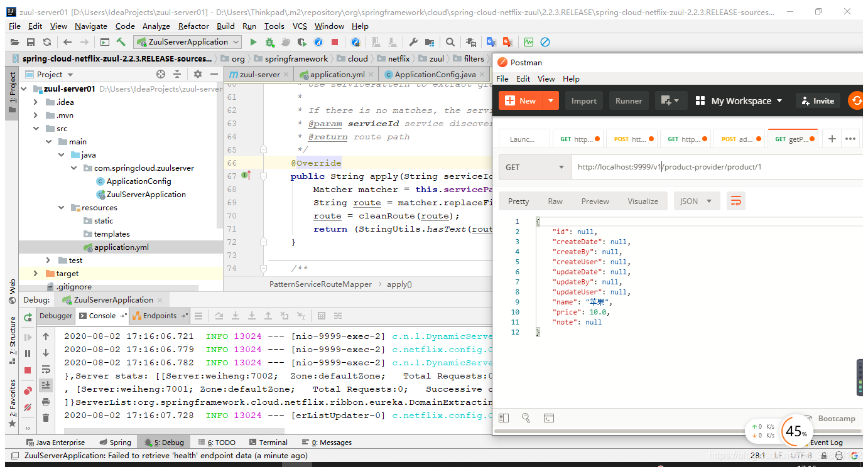This screenshot has width=868, height=467.
Task: Toggle soft-wrap in console output
Action: click(46, 369)
